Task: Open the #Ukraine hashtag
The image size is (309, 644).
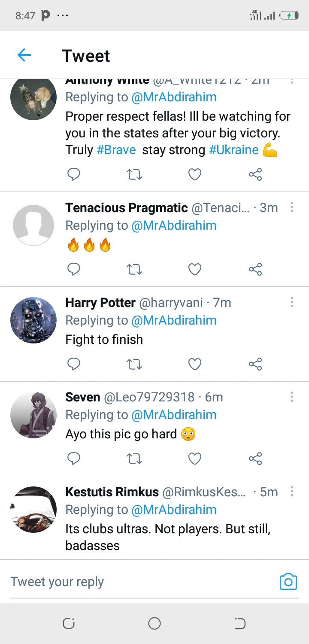Action: pyautogui.click(x=233, y=150)
